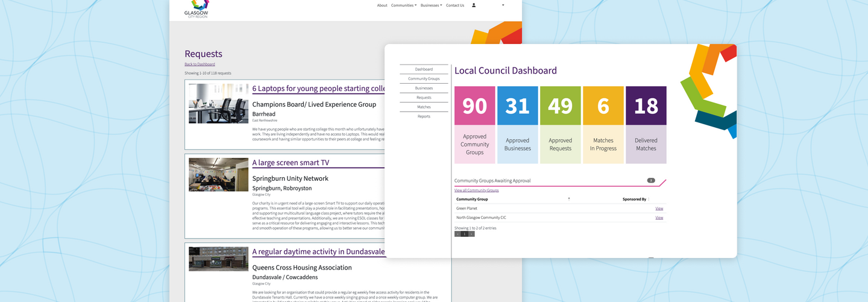This screenshot has height=302, width=868.
Task: View the Green Planet community group
Action: click(x=659, y=209)
